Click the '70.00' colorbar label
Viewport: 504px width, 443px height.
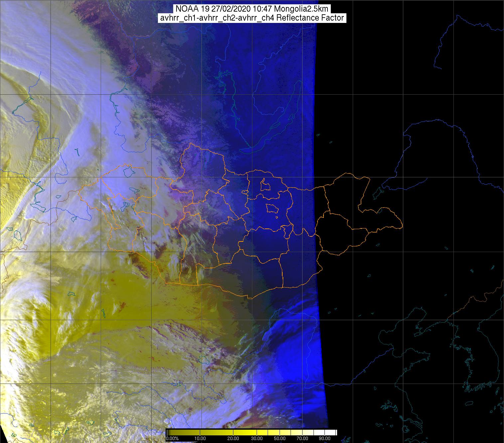[302, 438]
